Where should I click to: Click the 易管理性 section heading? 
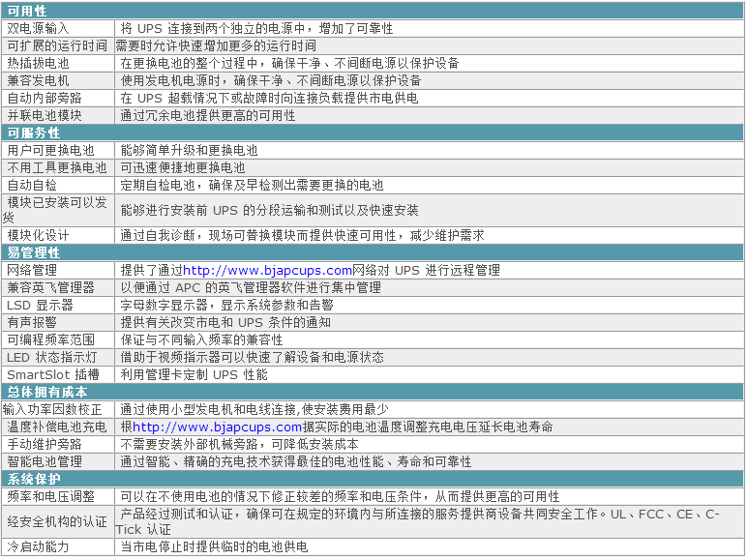[x=33, y=252]
